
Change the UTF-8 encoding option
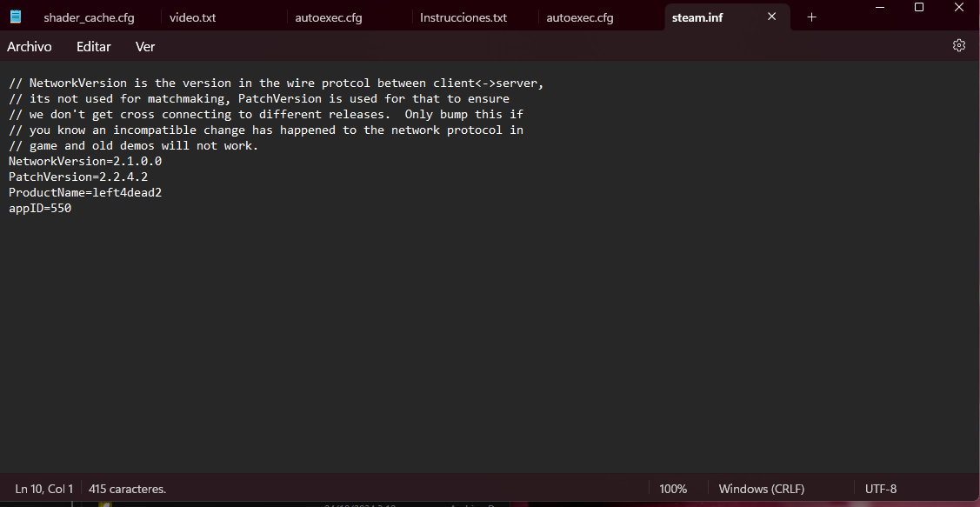coord(880,489)
